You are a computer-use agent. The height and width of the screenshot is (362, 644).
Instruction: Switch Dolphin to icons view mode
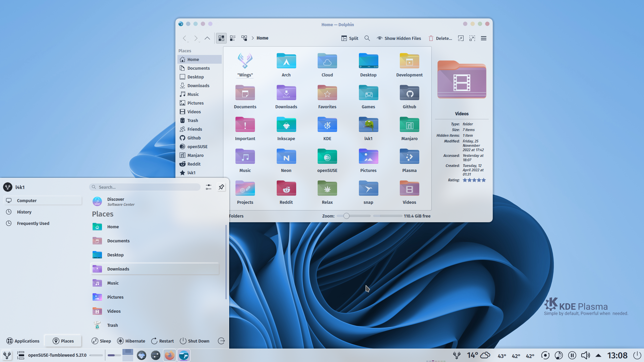[221, 38]
